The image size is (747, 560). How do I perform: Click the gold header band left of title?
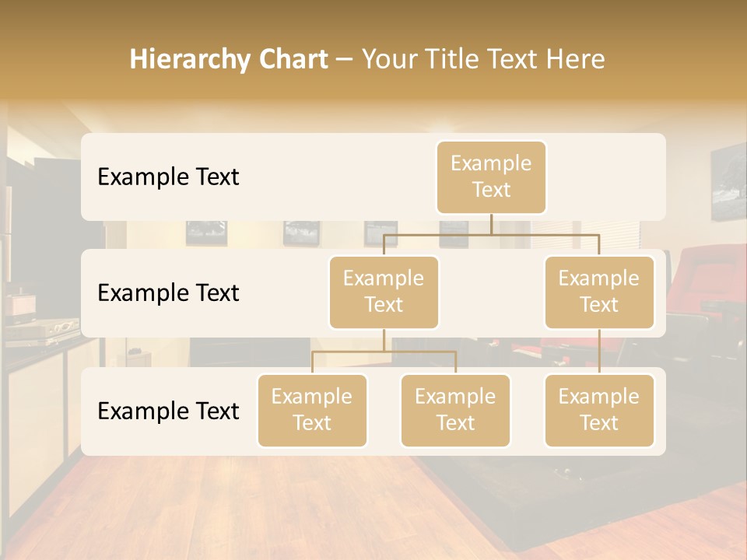62,59
